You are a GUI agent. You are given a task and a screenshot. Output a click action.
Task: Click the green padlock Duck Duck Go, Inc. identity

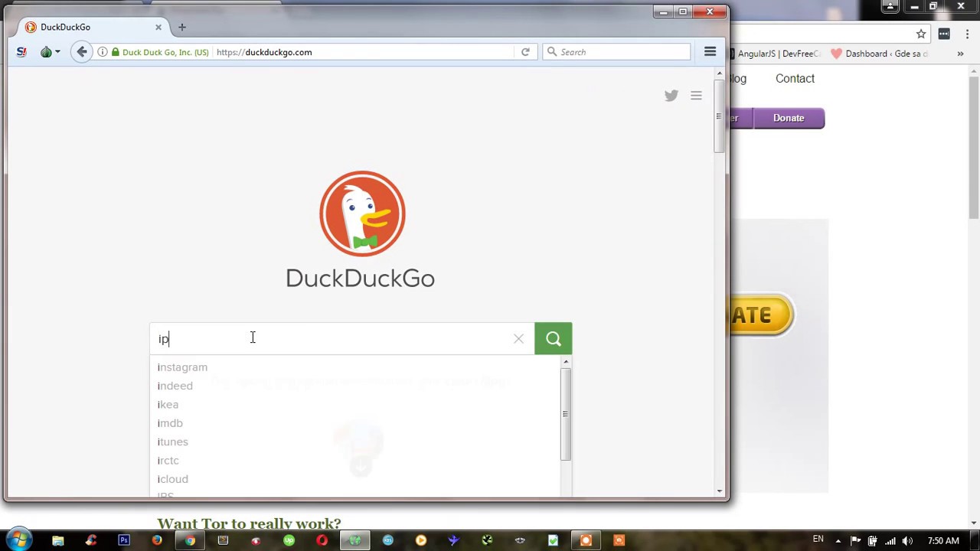click(160, 52)
